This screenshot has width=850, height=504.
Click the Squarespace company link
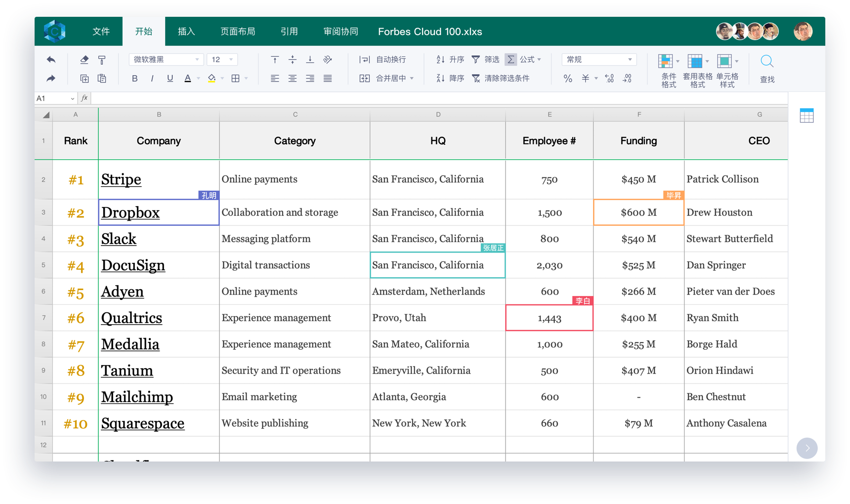click(143, 423)
